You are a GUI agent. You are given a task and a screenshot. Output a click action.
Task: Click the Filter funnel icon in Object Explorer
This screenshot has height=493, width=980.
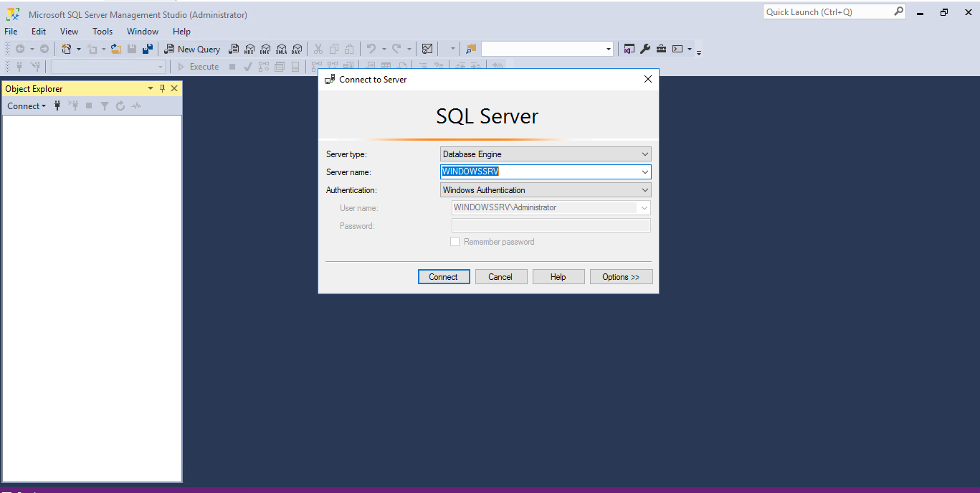pos(105,105)
